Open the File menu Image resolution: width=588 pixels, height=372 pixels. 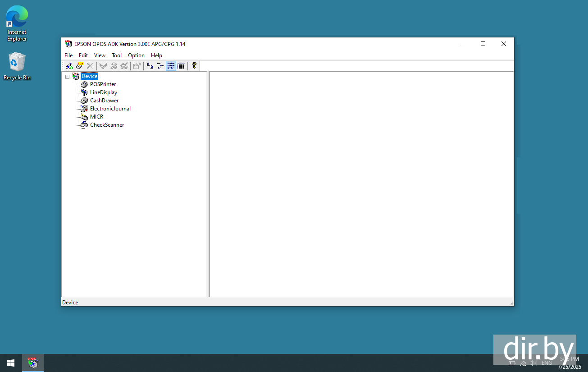[x=68, y=55]
